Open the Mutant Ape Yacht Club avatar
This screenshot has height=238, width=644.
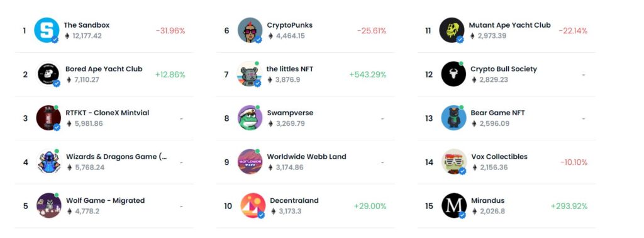tap(452, 30)
